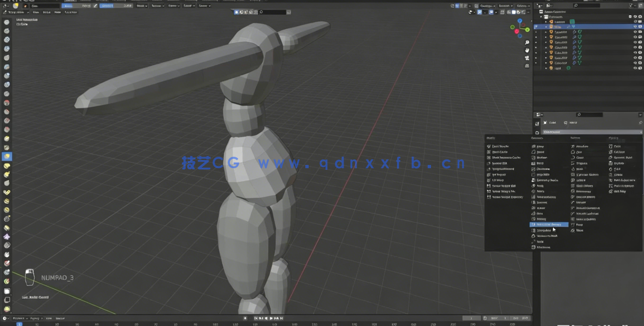Click the Add Modifier dropdown button
The width and height of the screenshot is (644, 326).
pyautogui.click(x=590, y=132)
